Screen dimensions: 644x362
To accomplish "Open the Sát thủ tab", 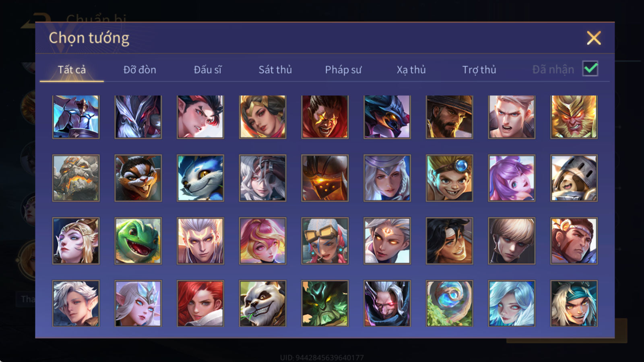I will coord(275,70).
